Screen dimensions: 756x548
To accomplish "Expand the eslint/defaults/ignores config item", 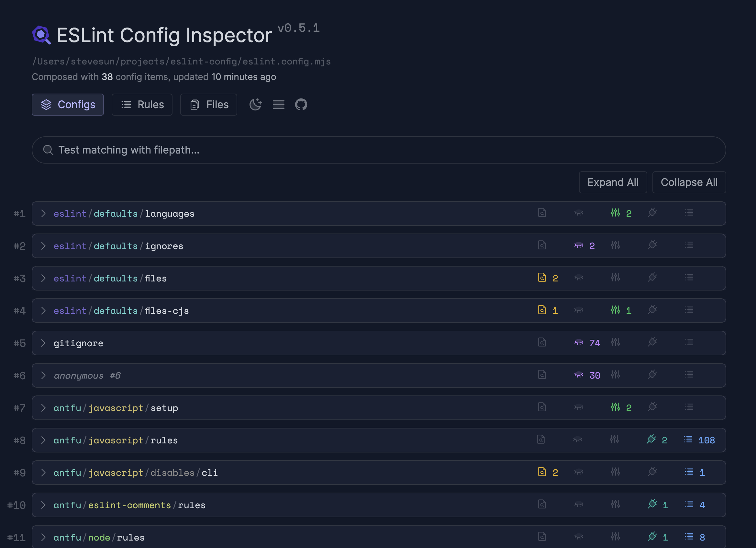I will (43, 246).
